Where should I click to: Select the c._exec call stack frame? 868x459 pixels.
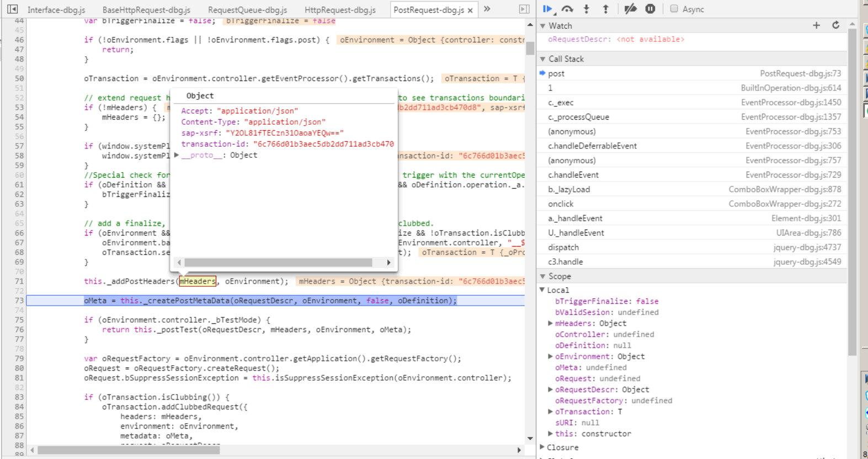[x=692, y=103]
